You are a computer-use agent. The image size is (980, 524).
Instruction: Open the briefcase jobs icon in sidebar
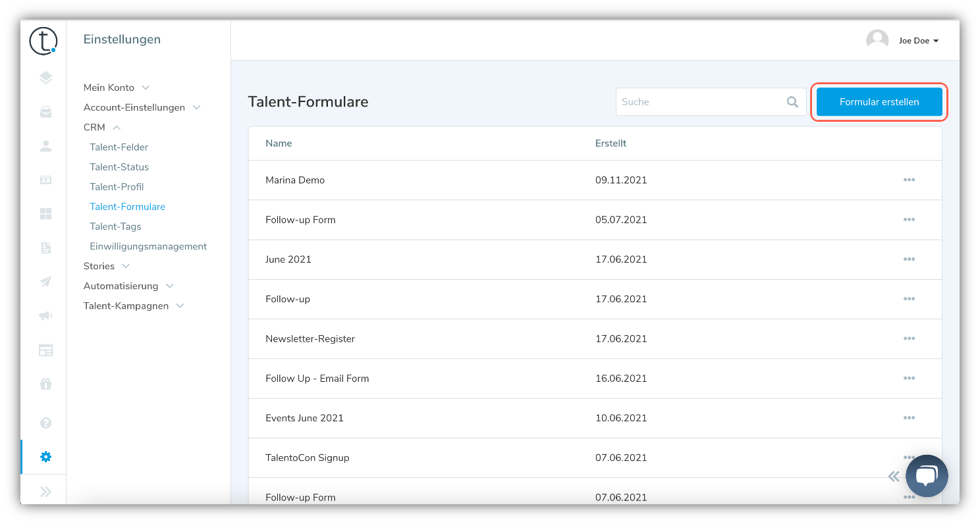(45, 112)
